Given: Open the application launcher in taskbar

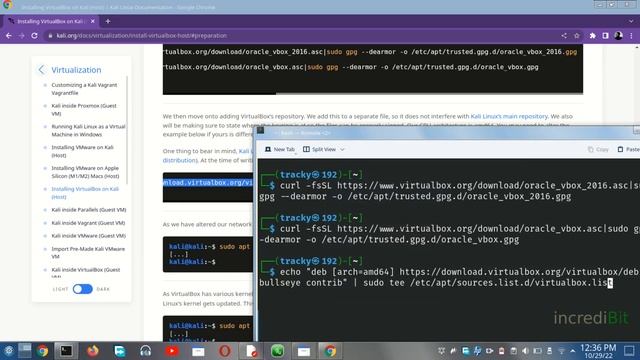Looking at the screenshot, I should pyautogui.click(x=9, y=351).
